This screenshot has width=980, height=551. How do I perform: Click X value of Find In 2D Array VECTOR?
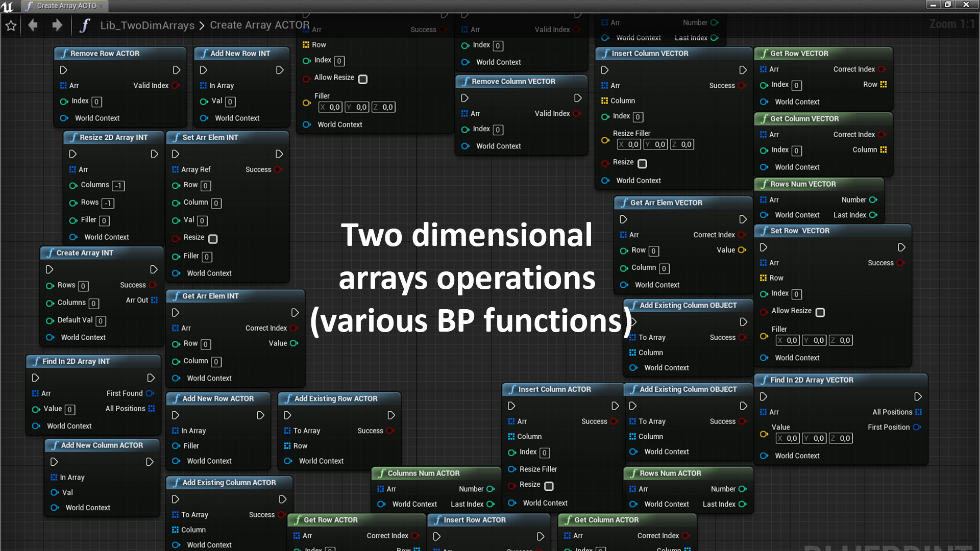coord(788,438)
